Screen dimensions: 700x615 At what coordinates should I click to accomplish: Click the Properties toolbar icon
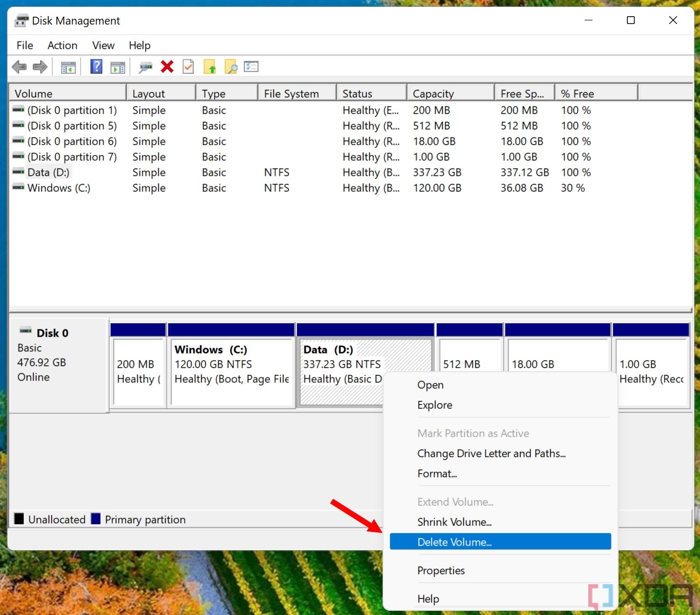(251, 66)
